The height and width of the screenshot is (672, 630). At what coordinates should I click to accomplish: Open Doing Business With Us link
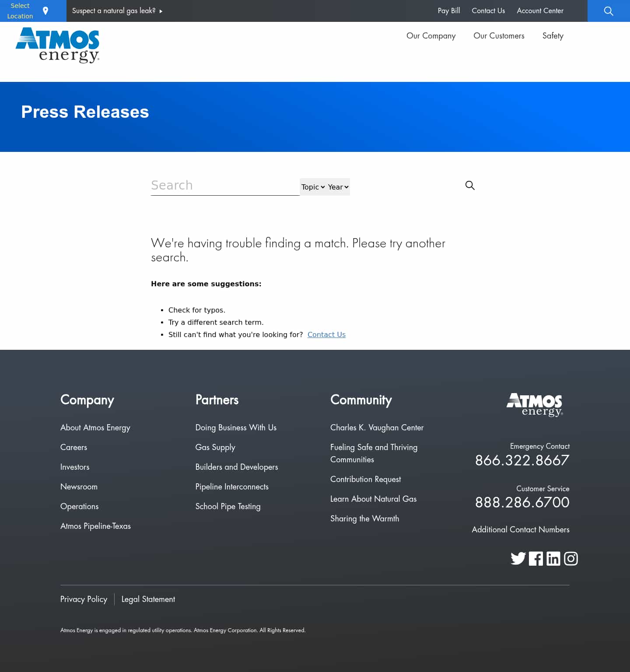(x=236, y=428)
